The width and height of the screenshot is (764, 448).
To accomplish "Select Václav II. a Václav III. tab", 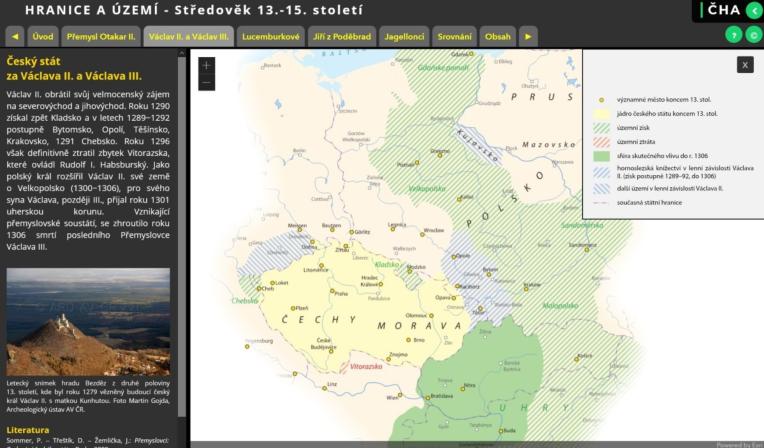I will 189,37.
